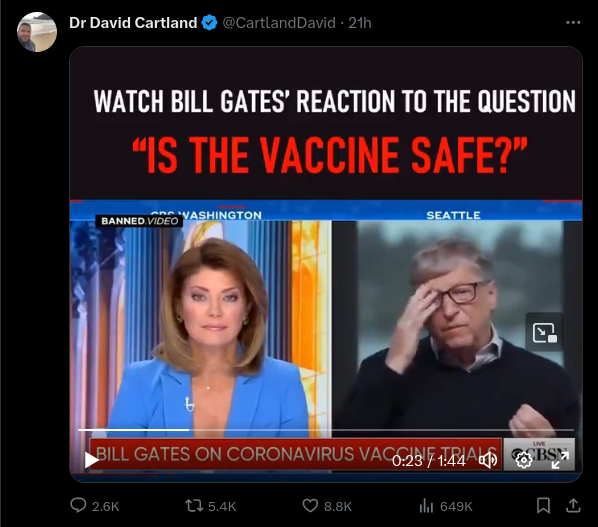
Task: Click the 0:23 / 1:44 time display
Action: (429, 461)
